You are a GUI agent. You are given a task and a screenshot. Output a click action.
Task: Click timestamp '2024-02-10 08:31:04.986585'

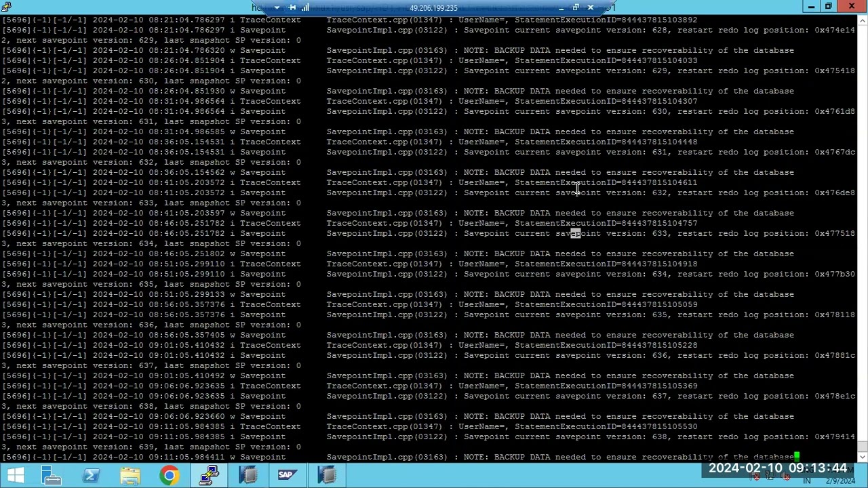point(159,131)
